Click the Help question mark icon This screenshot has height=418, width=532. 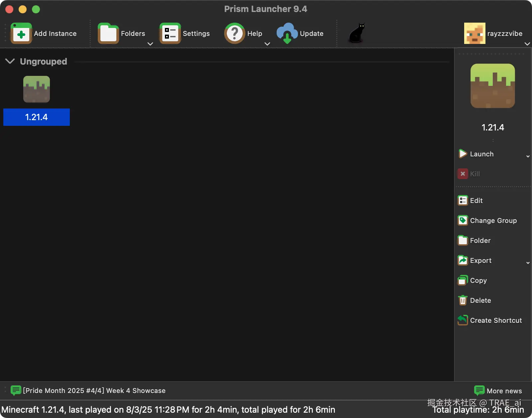point(235,33)
